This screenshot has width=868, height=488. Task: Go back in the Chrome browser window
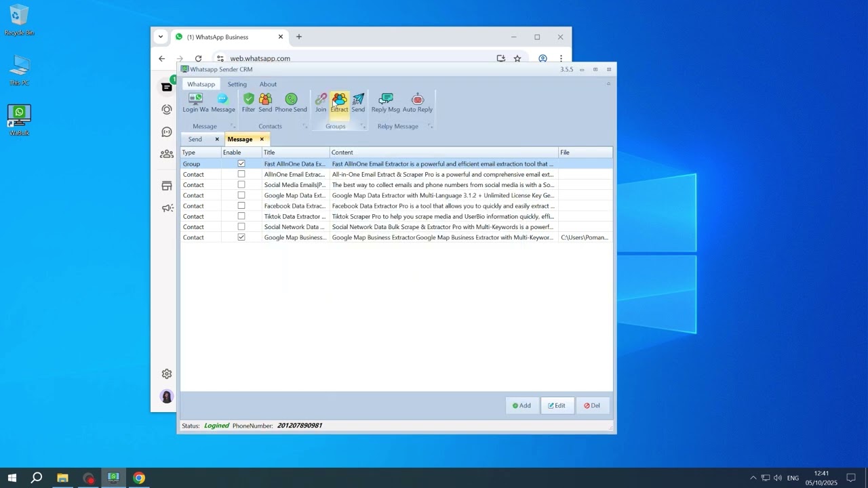(x=161, y=58)
